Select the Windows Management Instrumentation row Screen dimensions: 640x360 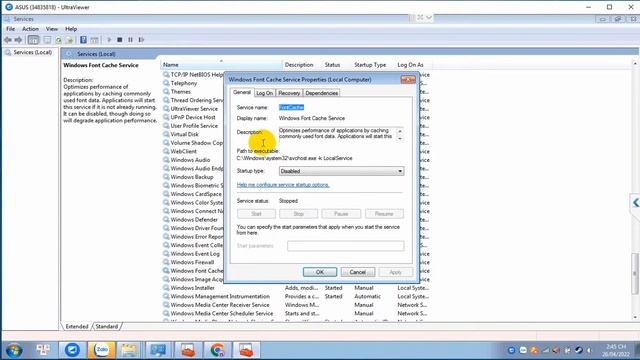[x=296, y=296]
